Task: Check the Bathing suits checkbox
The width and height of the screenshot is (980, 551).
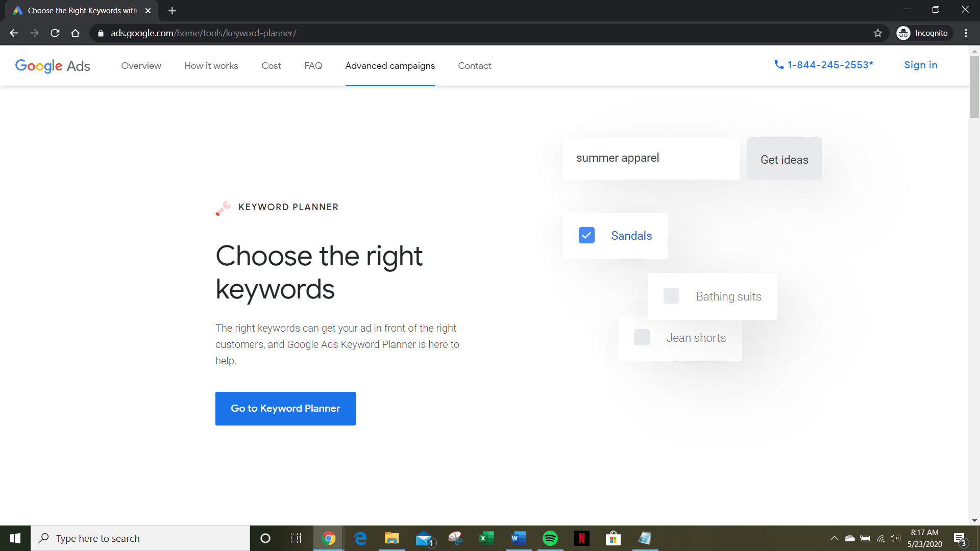Action: (671, 296)
